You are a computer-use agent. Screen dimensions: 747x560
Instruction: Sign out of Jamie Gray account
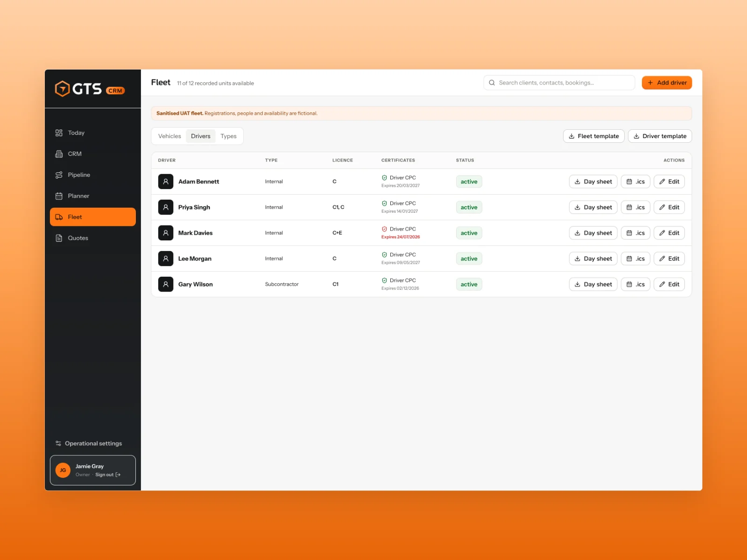[108, 475]
